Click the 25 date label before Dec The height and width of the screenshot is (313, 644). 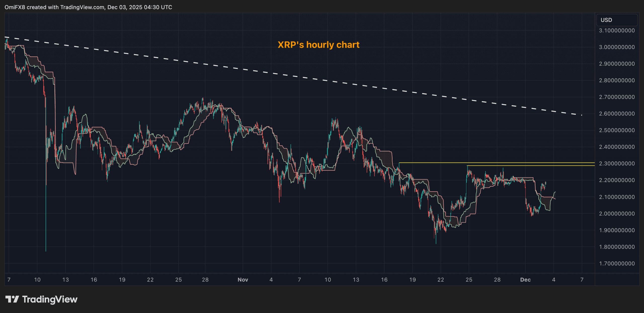coord(469,280)
